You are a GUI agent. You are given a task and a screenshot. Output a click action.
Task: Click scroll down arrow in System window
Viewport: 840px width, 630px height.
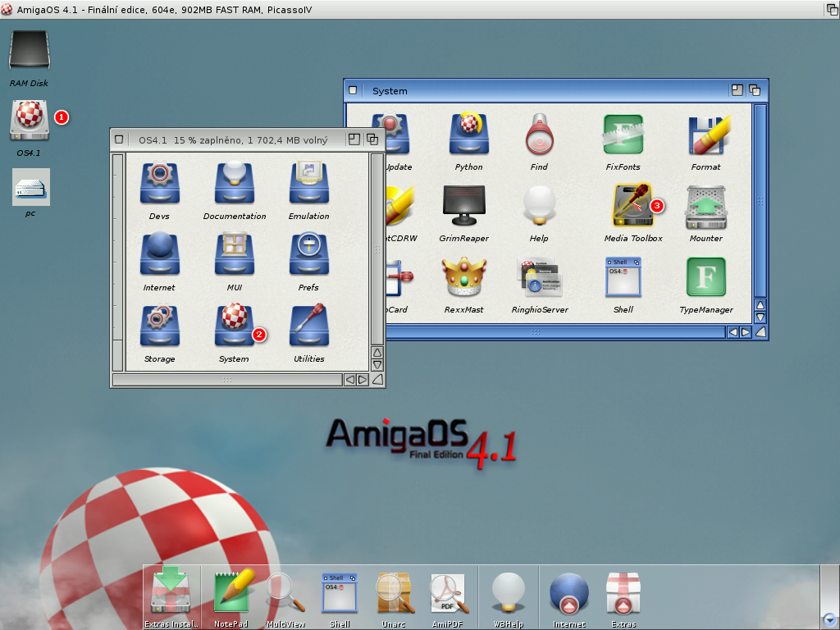pyautogui.click(x=760, y=317)
